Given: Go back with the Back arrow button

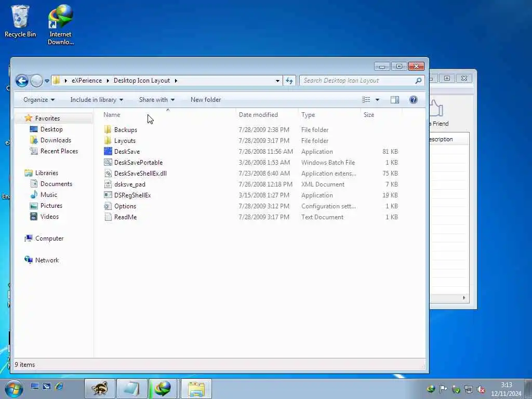Looking at the screenshot, I should coord(22,81).
